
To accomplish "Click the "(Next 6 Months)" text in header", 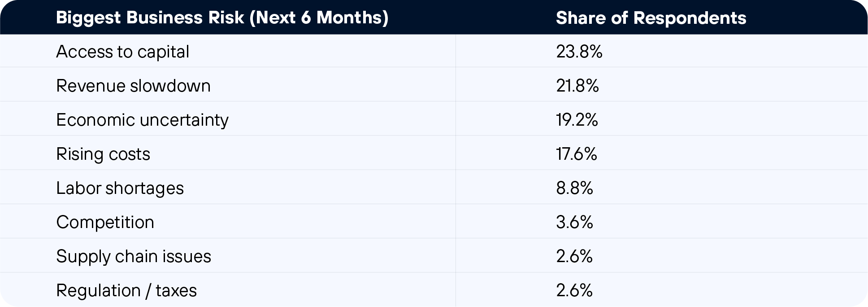I will tap(319, 18).
